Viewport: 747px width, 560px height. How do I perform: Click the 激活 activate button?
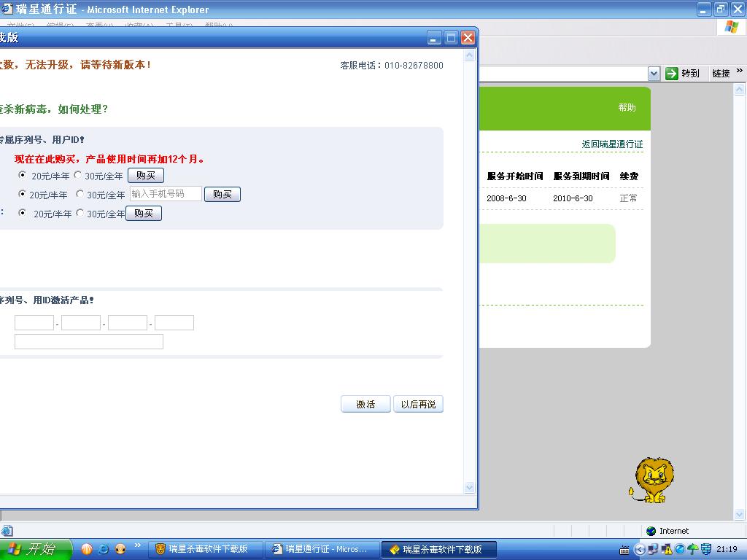[x=366, y=404]
